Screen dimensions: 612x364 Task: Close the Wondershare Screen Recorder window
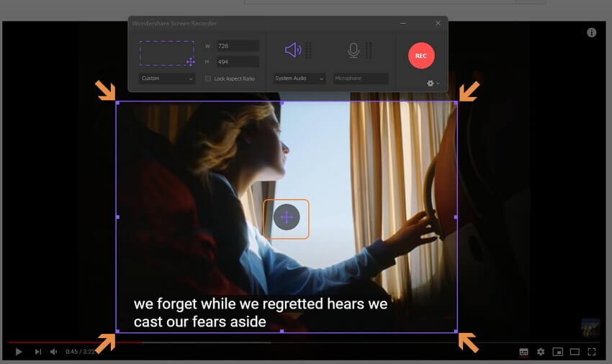pyautogui.click(x=438, y=23)
